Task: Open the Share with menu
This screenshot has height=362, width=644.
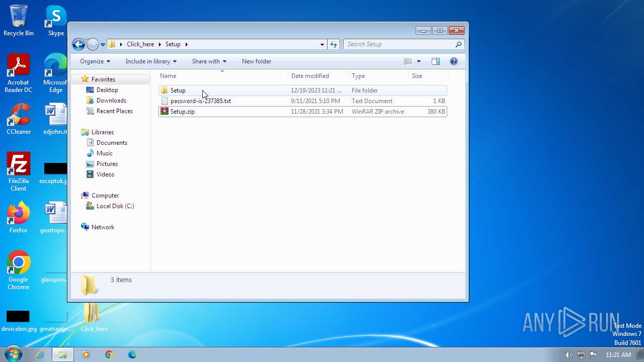Action: click(x=209, y=61)
